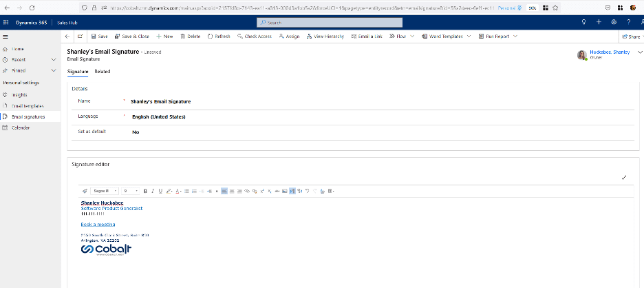Refresh the form

[x=219, y=37]
